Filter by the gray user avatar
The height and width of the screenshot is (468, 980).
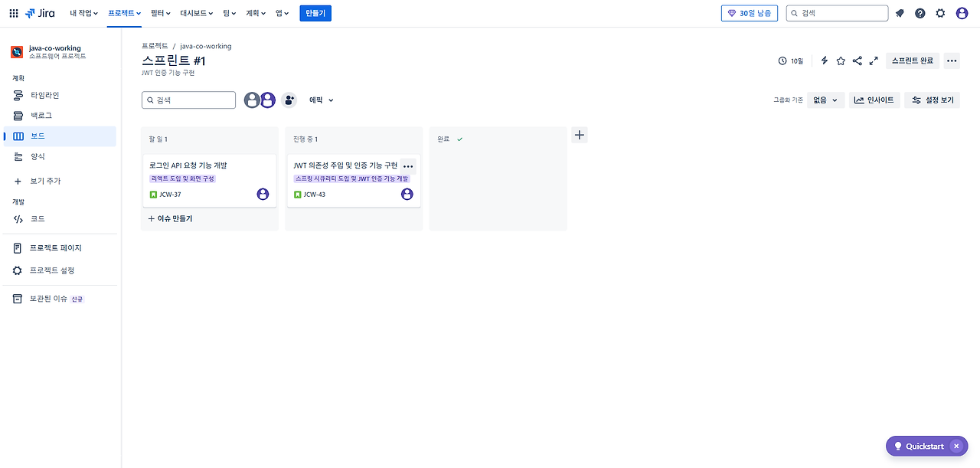pos(252,100)
